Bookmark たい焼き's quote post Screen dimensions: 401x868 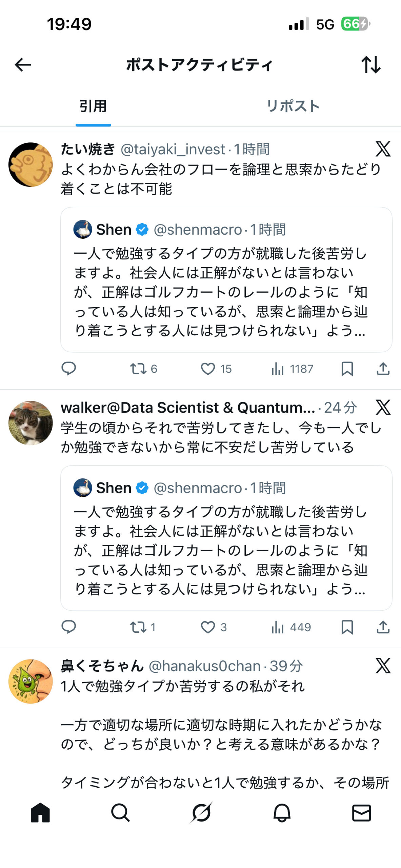347,369
